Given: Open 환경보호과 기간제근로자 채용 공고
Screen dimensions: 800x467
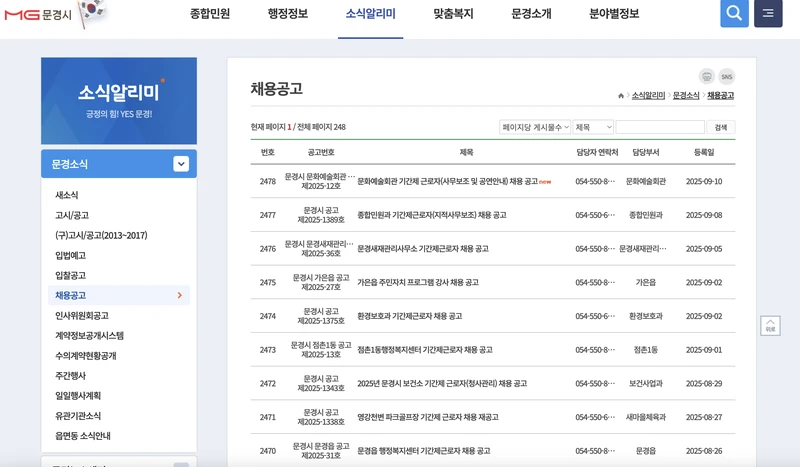Looking at the screenshot, I should pos(410,316).
